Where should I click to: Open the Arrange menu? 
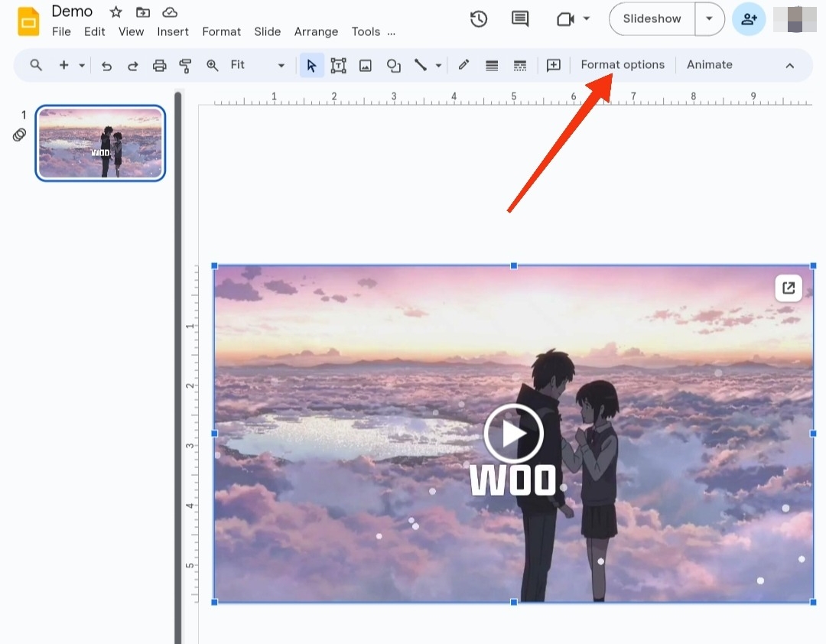[316, 31]
